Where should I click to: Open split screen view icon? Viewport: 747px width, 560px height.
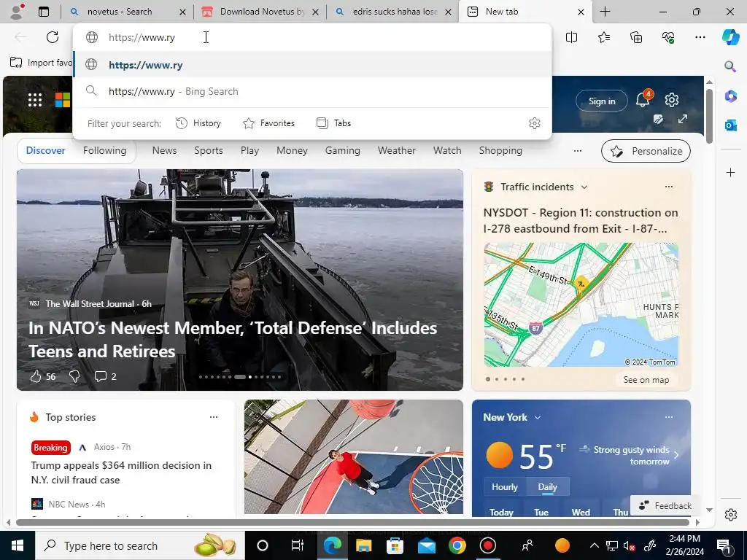(571, 37)
